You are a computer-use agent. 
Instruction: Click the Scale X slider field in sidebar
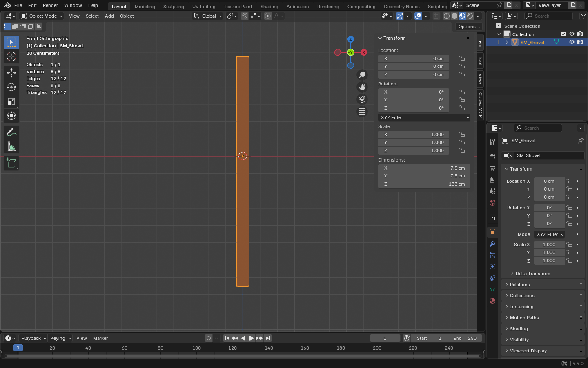414,135
